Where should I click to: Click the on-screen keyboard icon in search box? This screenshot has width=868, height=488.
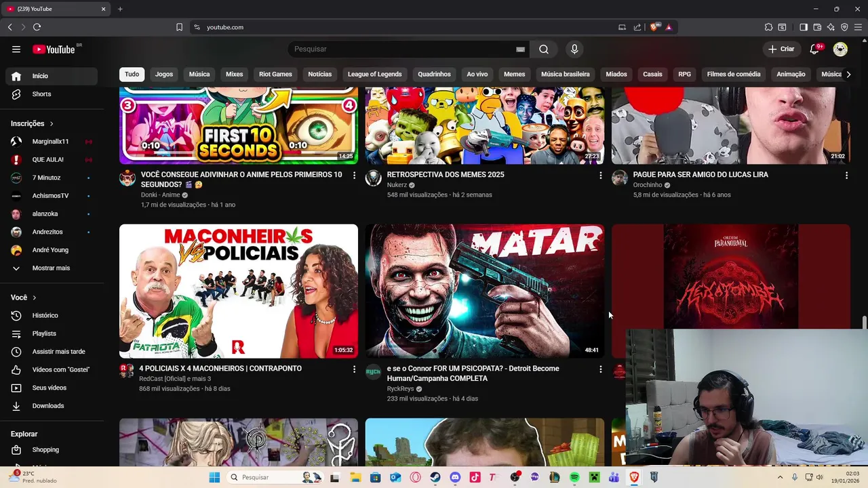pos(520,49)
